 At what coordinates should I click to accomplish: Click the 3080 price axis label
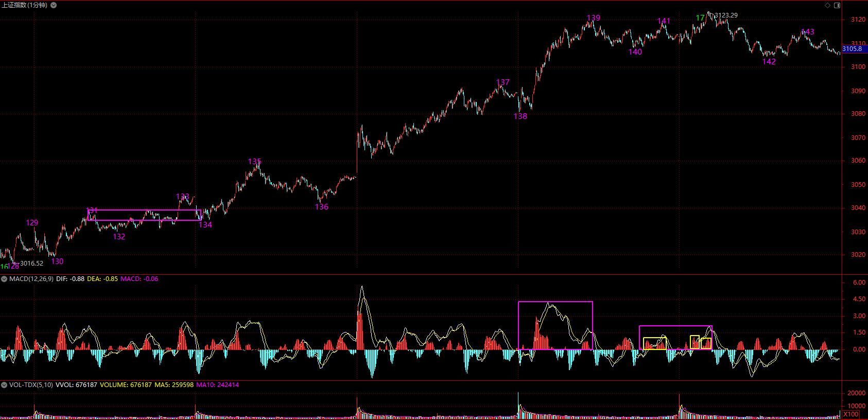[859, 114]
